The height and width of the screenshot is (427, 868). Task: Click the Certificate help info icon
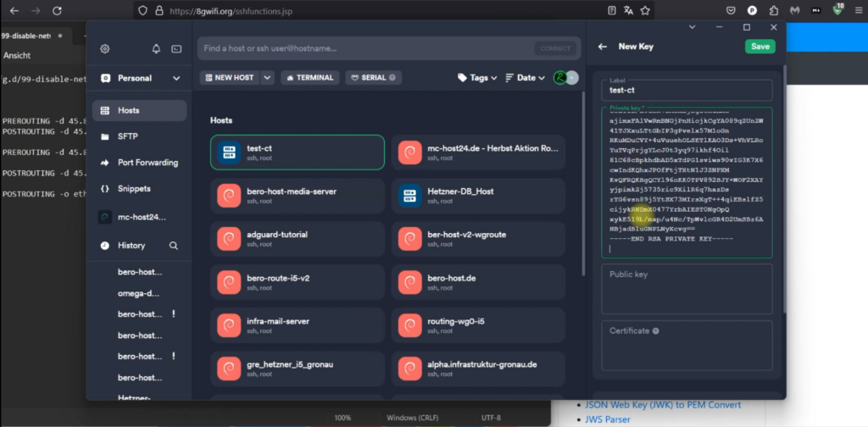point(656,331)
